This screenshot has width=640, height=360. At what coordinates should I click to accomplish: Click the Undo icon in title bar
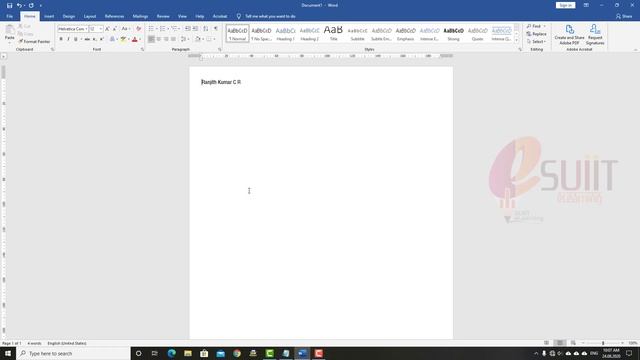point(19,5)
